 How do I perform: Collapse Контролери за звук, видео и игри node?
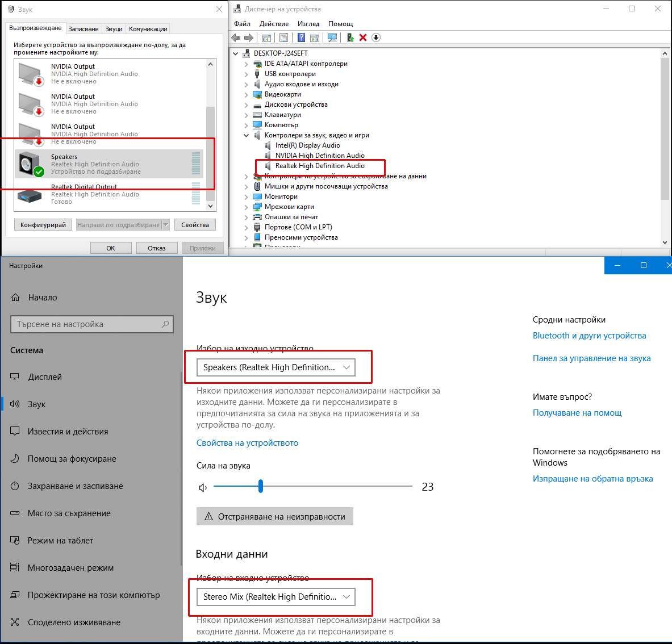pos(246,135)
